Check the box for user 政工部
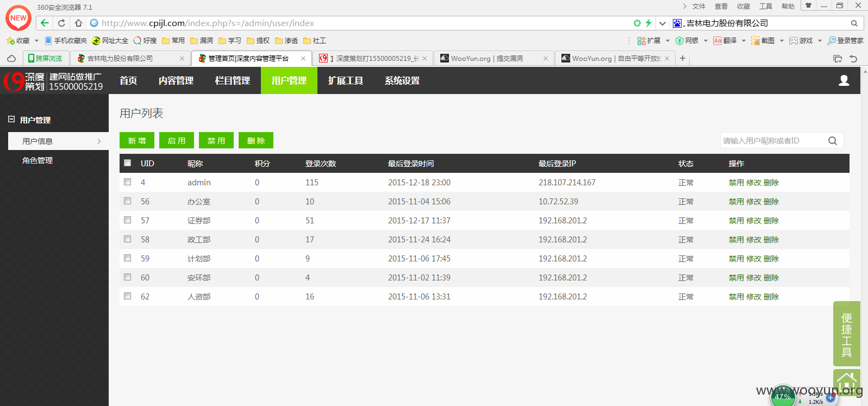Viewport: 868px width, 406px height. (x=128, y=239)
